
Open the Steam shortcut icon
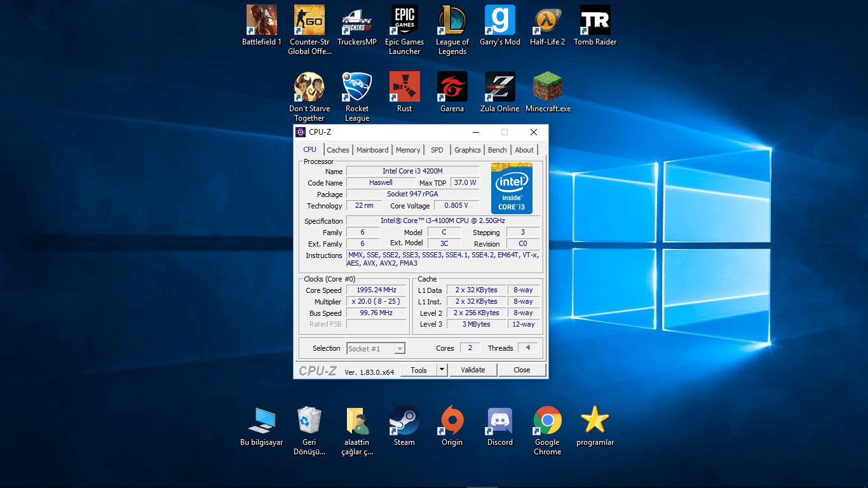(x=404, y=421)
